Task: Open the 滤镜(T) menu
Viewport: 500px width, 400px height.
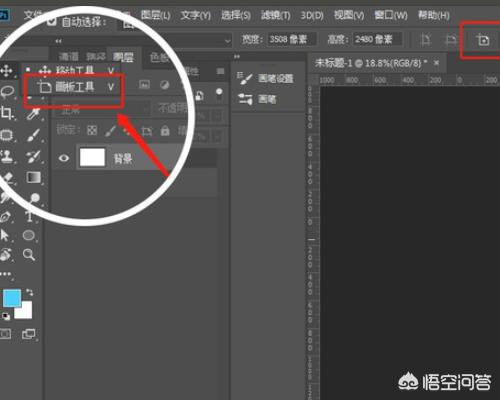Action: click(x=276, y=15)
